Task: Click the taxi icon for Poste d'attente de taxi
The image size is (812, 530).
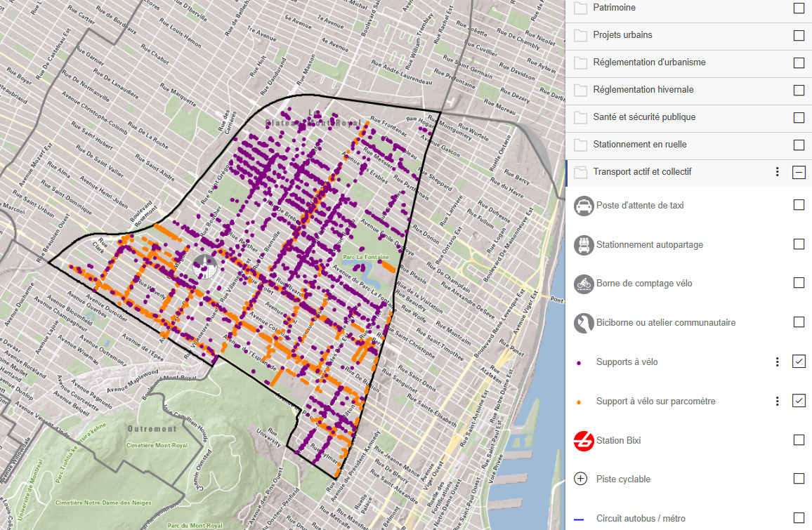Action: pyautogui.click(x=584, y=206)
